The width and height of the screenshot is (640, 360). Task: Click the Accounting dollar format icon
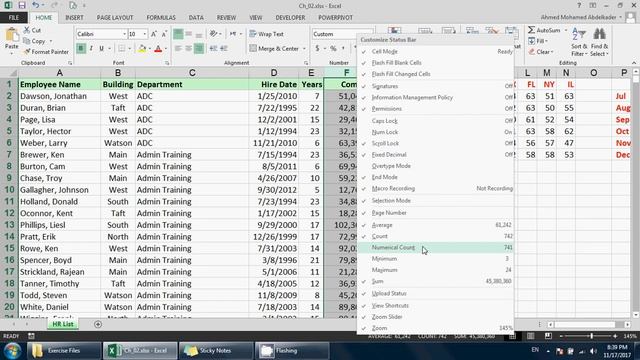(x=318, y=49)
